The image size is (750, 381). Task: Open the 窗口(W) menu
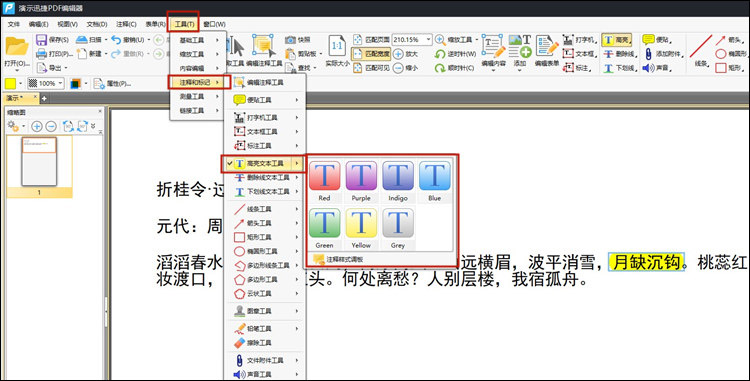point(214,24)
